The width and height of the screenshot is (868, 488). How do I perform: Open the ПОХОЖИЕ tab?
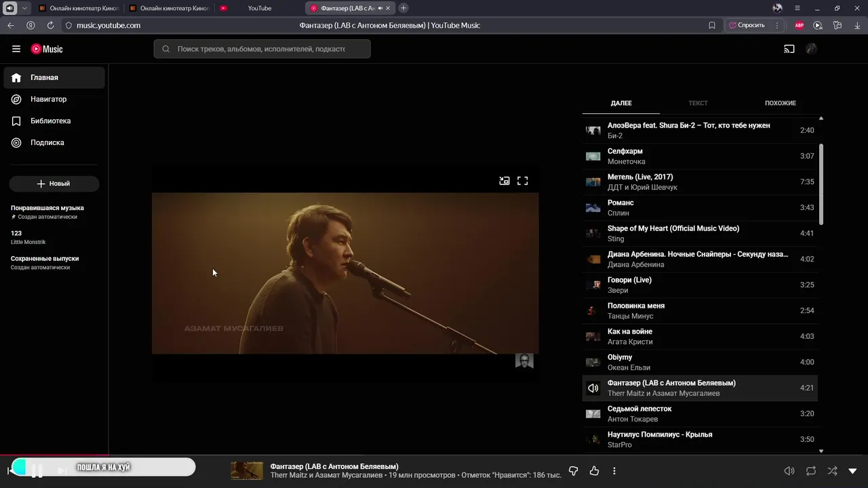[781, 103]
